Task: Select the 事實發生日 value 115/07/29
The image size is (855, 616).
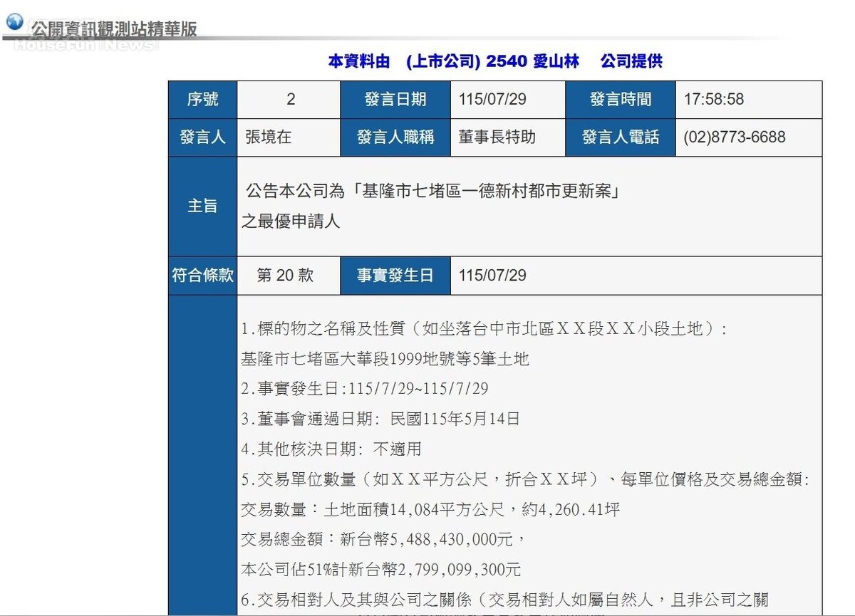Action: (x=492, y=276)
